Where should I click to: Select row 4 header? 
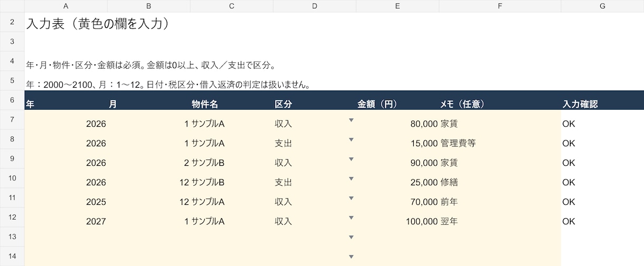coord(12,61)
